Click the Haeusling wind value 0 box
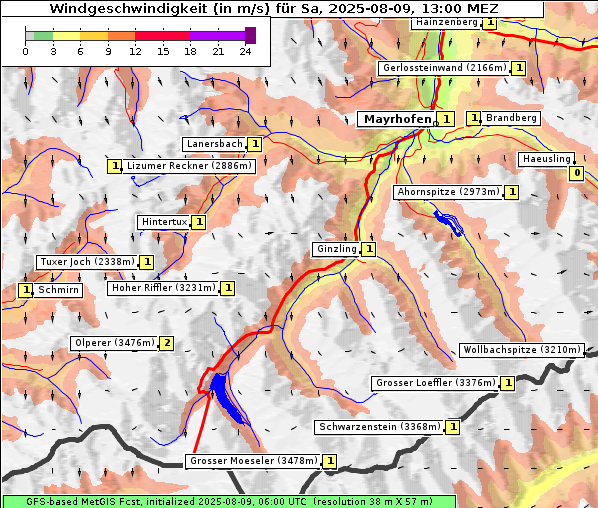598x508 pixels. (577, 173)
